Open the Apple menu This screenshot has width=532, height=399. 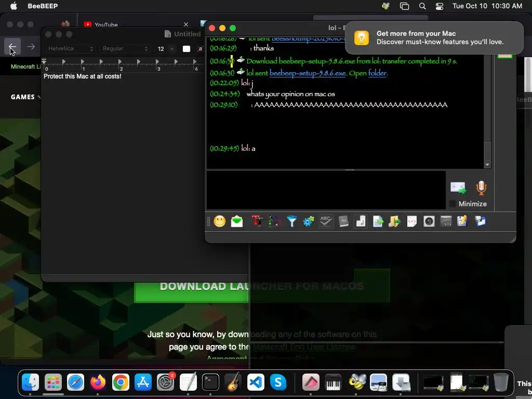coord(14,6)
